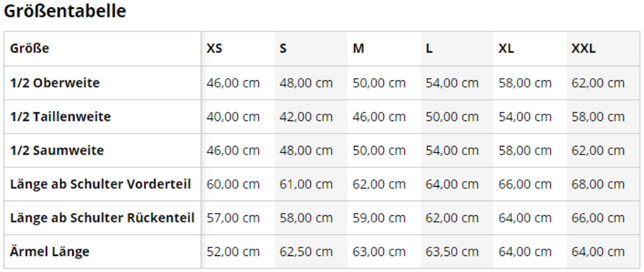Select the Ärmel Länge row label

[x=50, y=252]
